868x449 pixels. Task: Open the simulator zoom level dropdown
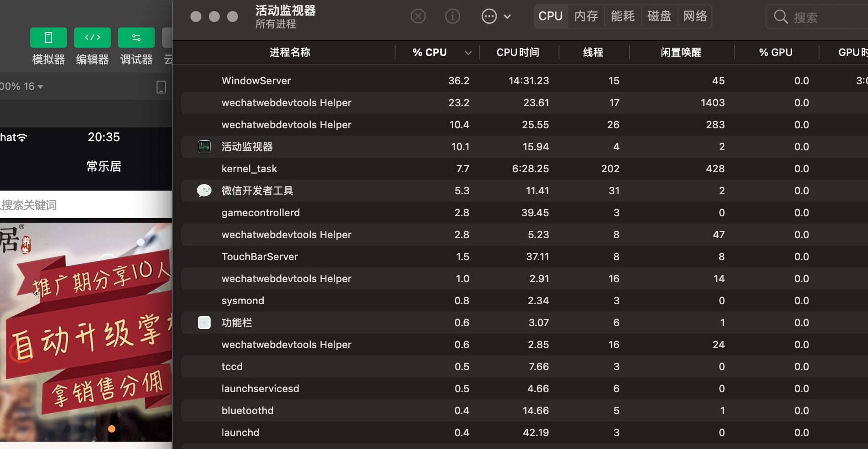[22, 86]
